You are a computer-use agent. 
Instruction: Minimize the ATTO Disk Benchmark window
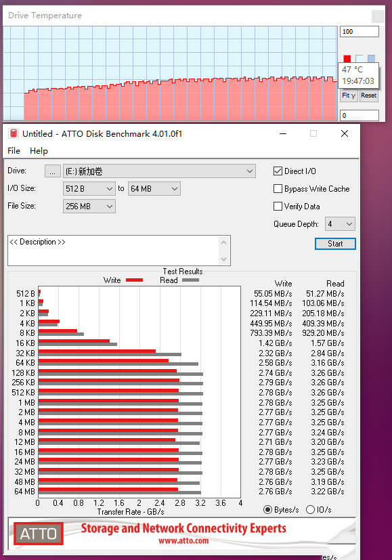pos(283,133)
